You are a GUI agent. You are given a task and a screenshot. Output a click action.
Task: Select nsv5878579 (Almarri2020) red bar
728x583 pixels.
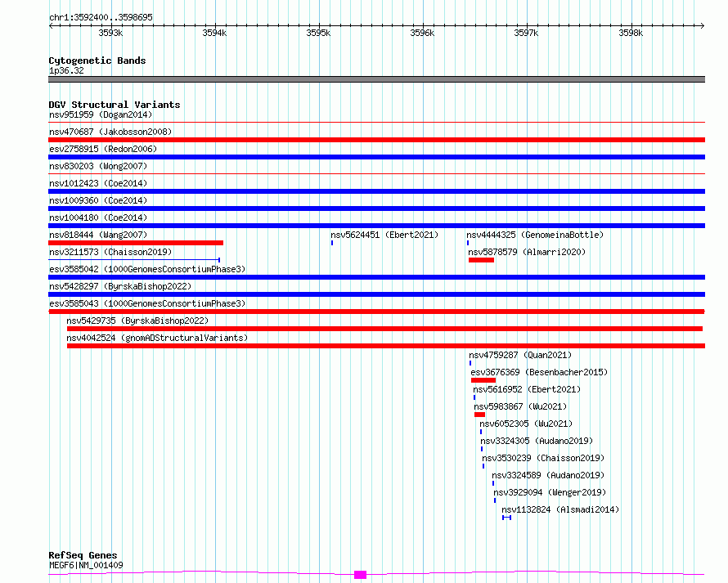pyautogui.click(x=481, y=260)
